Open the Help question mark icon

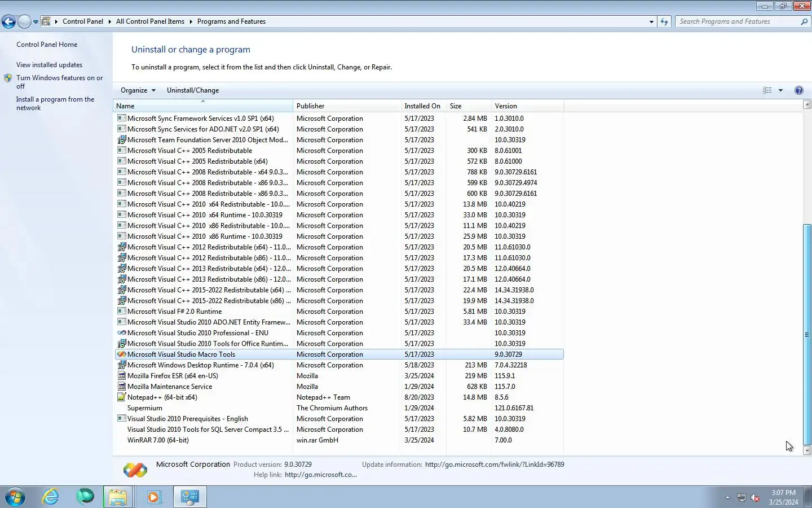[x=798, y=90]
